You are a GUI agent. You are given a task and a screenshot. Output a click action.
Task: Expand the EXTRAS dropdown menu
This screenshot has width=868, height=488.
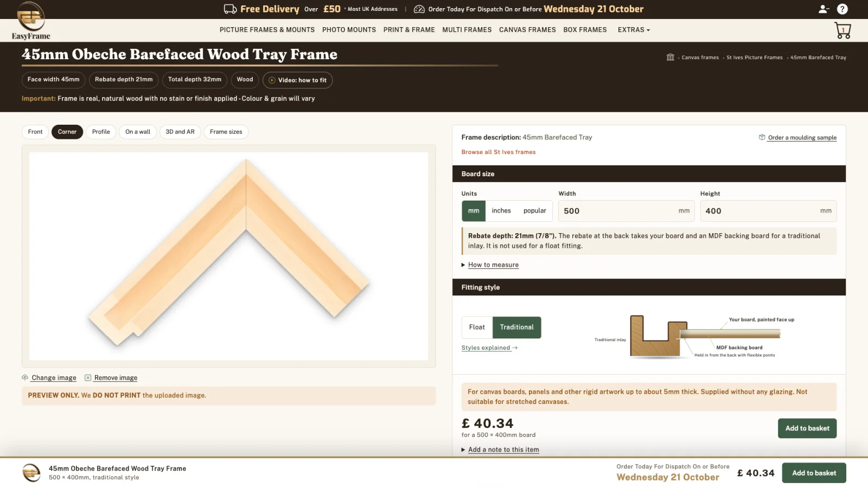[x=634, y=30]
